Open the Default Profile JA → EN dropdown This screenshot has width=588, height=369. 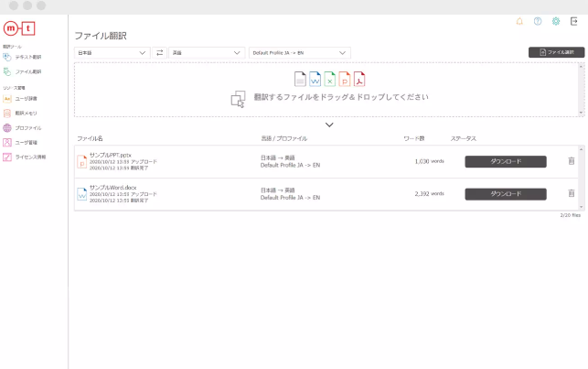point(297,53)
